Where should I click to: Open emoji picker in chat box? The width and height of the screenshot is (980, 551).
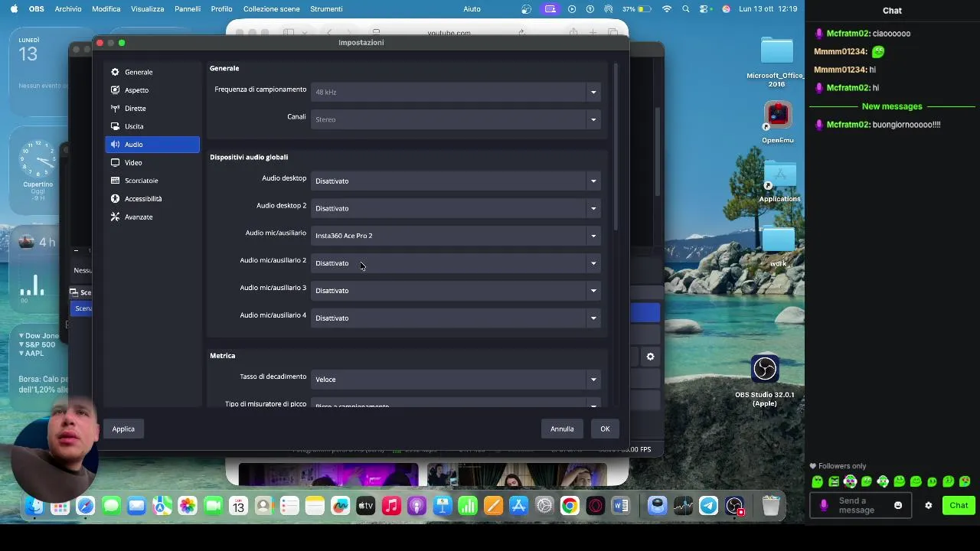(898, 506)
